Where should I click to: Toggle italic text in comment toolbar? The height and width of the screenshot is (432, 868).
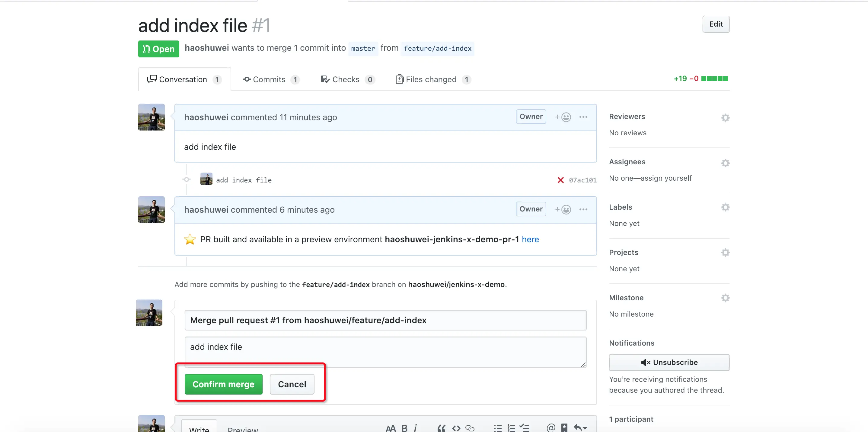click(x=416, y=428)
